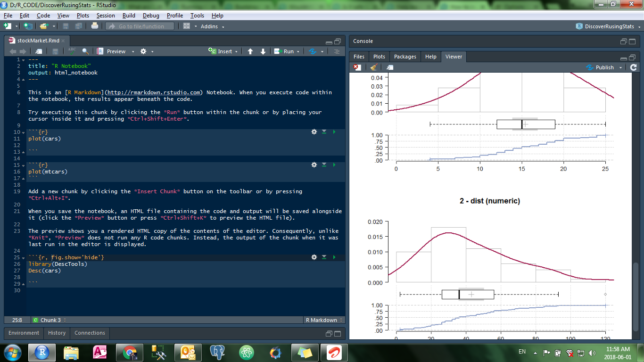
Task: Click the Open File folder icon
Action: tap(44, 26)
